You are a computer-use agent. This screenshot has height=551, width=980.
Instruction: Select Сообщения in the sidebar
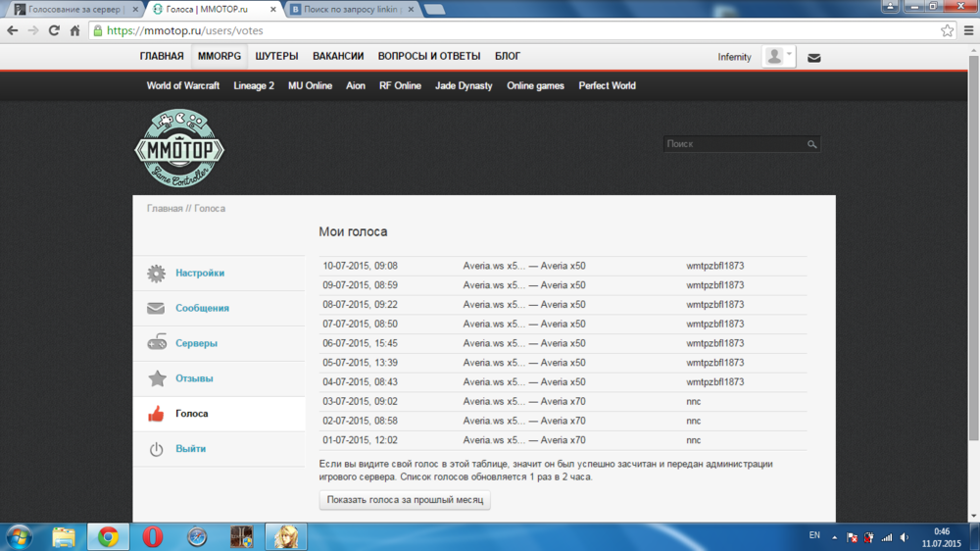tap(202, 308)
